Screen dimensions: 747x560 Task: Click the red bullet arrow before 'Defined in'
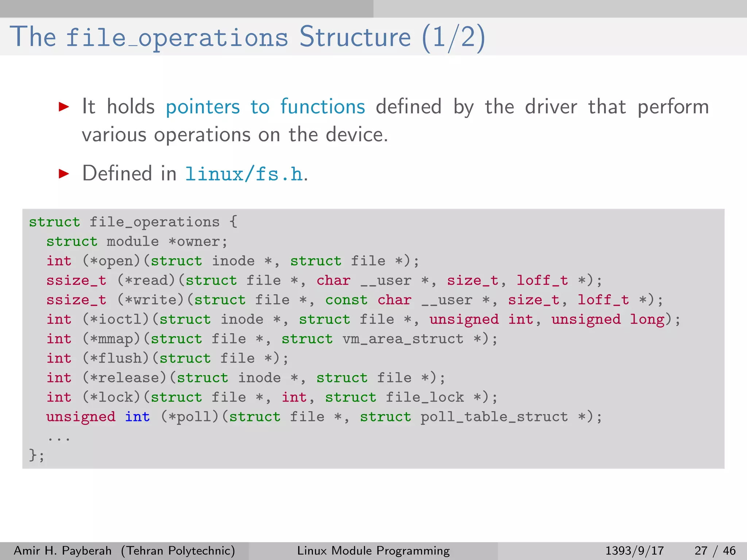[x=64, y=174]
